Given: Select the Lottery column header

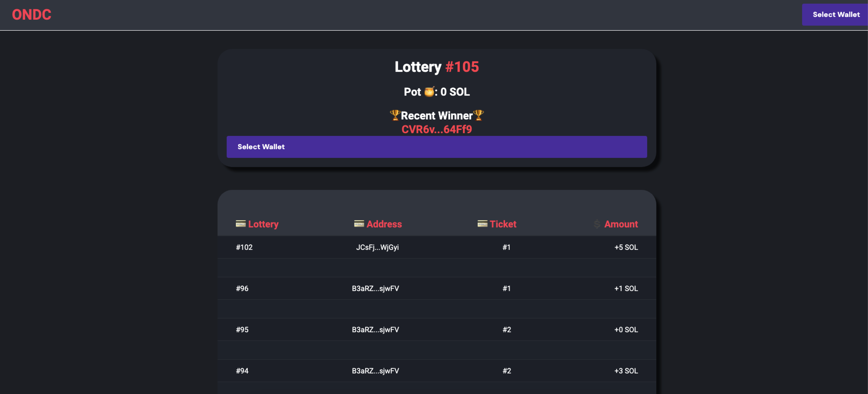Looking at the screenshot, I should 263,224.
